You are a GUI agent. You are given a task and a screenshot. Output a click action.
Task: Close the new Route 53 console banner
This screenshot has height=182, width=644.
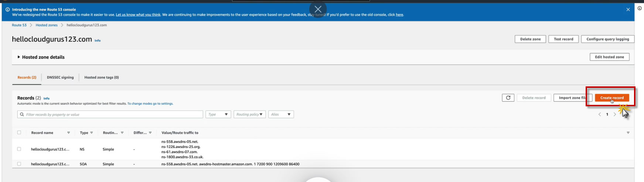click(628, 10)
